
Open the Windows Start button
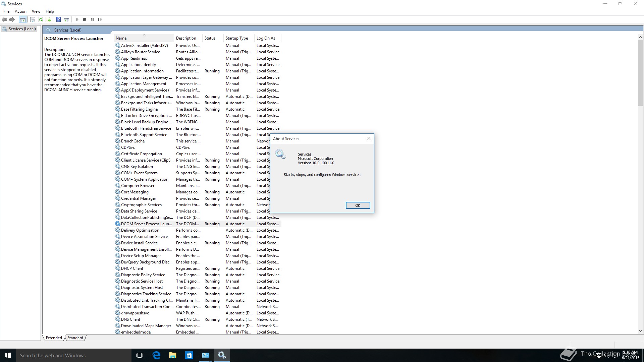[8, 355]
